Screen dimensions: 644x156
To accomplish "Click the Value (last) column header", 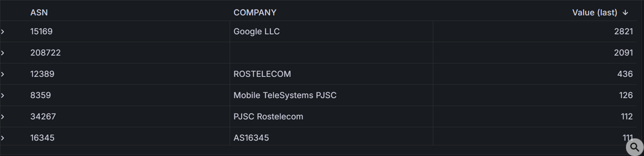I will pos(595,13).
